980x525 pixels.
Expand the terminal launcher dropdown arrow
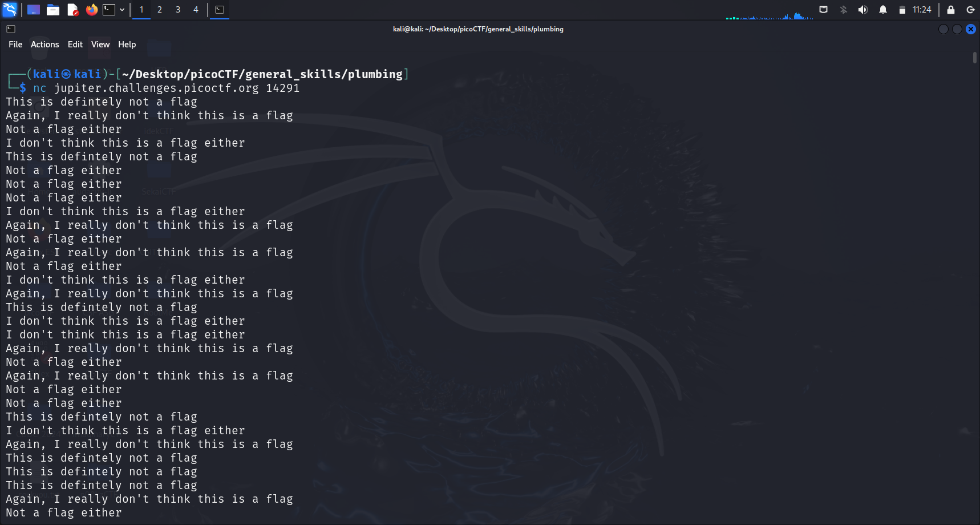[122, 10]
